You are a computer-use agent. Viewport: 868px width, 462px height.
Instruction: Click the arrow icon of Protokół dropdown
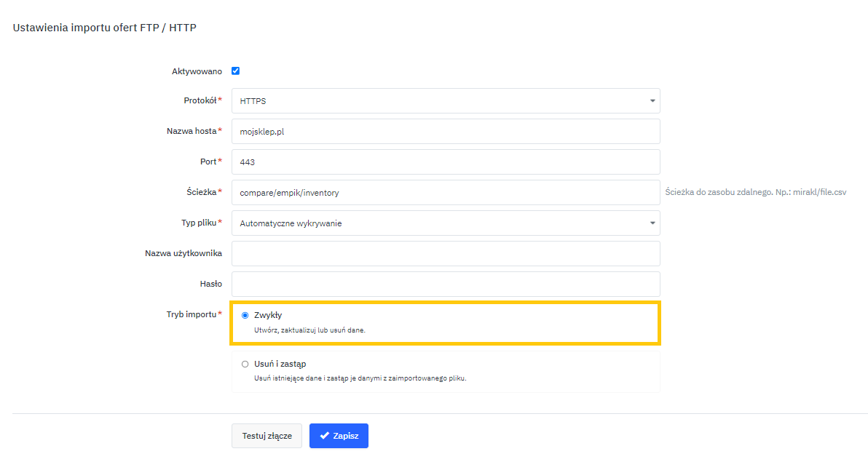point(652,101)
